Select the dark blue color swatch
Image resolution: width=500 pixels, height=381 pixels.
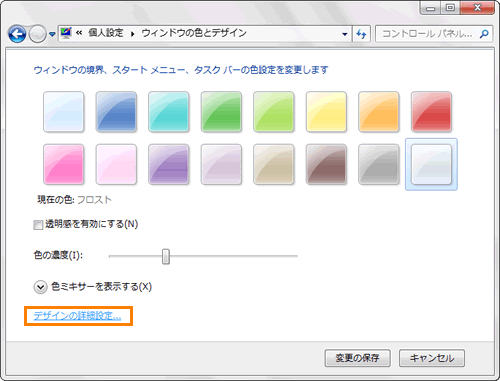[x=116, y=112]
